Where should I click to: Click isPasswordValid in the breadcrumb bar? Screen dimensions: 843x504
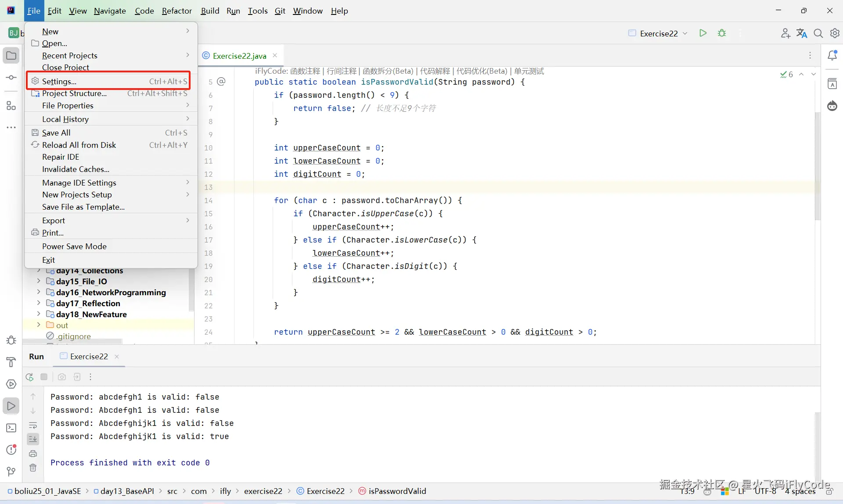tap(397, 491)
